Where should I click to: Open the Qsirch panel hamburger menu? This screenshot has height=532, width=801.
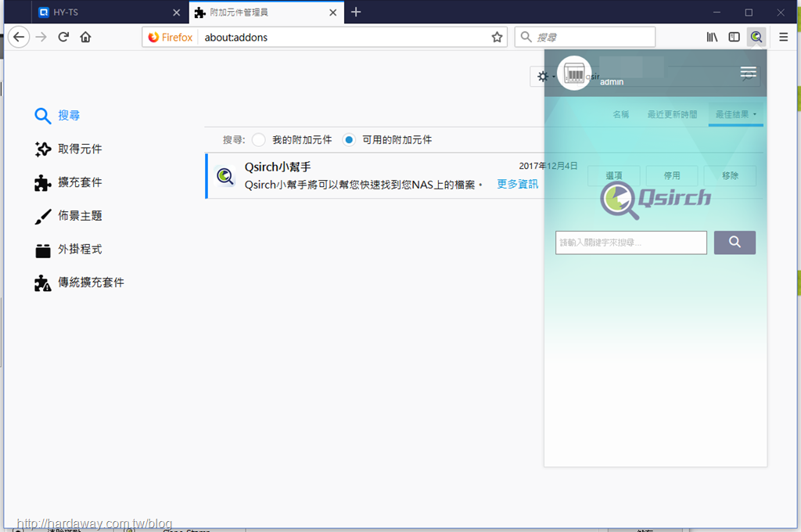pos(749,72)
